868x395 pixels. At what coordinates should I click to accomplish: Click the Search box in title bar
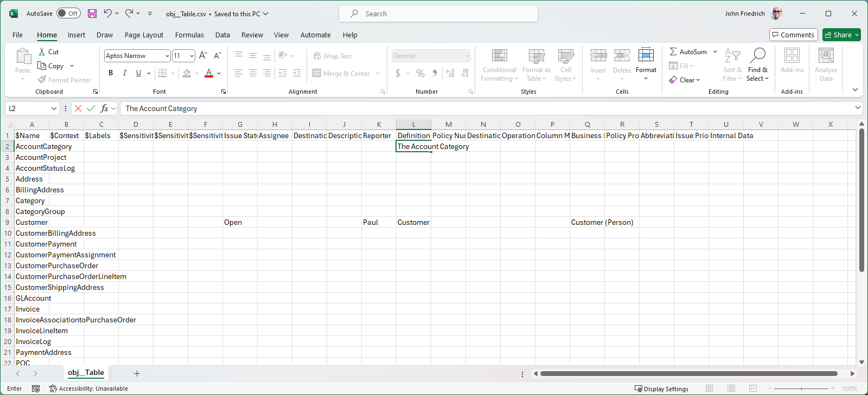(x=438, y=14)
